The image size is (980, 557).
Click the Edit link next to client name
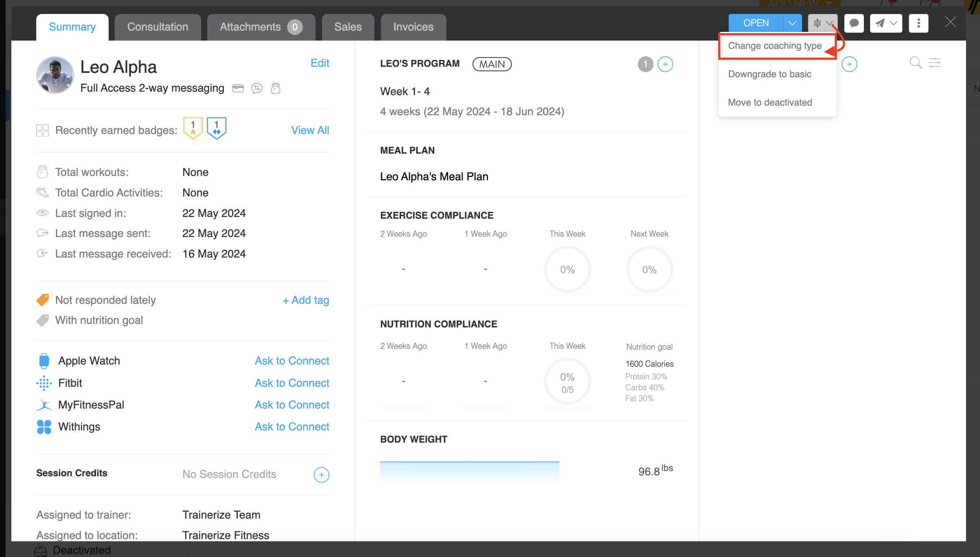320,63
